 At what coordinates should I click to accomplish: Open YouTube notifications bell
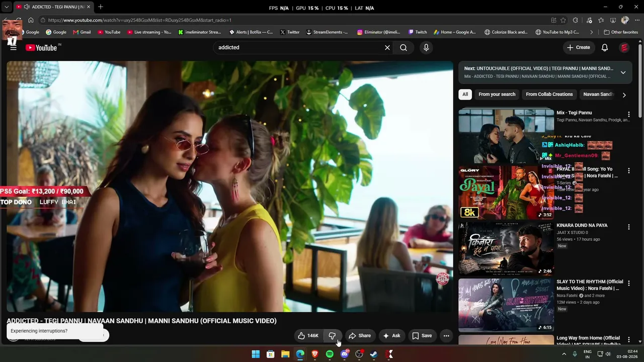(605, 48)
